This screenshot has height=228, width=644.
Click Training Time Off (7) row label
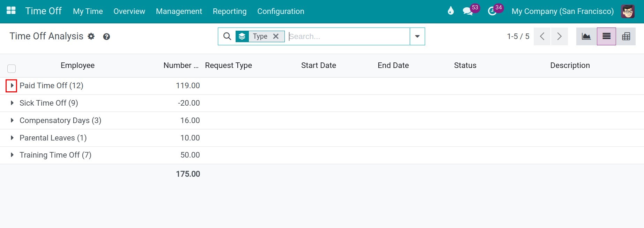[55, 155]
